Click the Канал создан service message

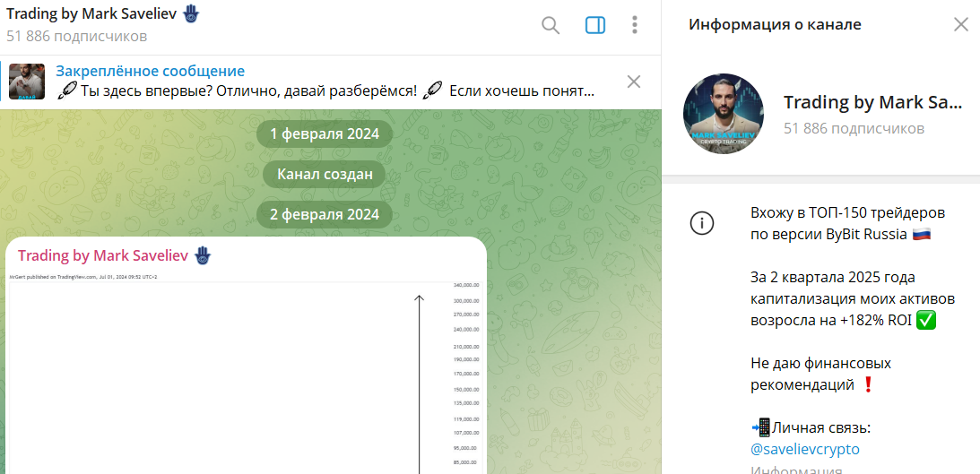pos(325,175)
